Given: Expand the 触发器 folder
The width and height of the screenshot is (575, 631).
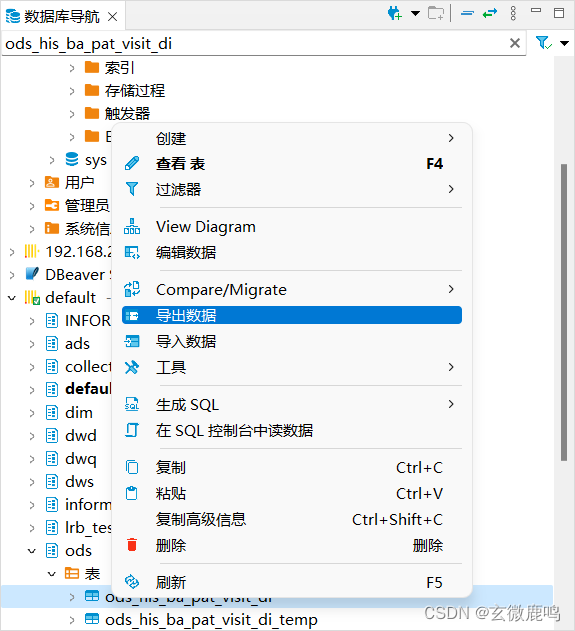Looking at the screenshot, I should coord(72,114).
